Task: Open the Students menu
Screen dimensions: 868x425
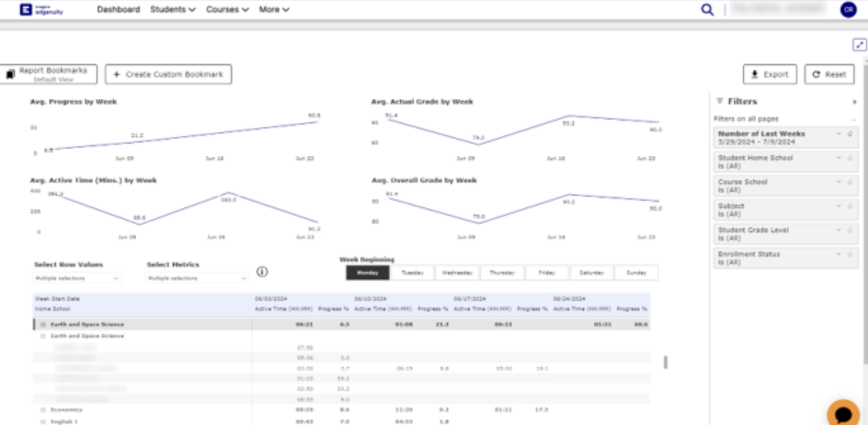Action: (173, 9)
